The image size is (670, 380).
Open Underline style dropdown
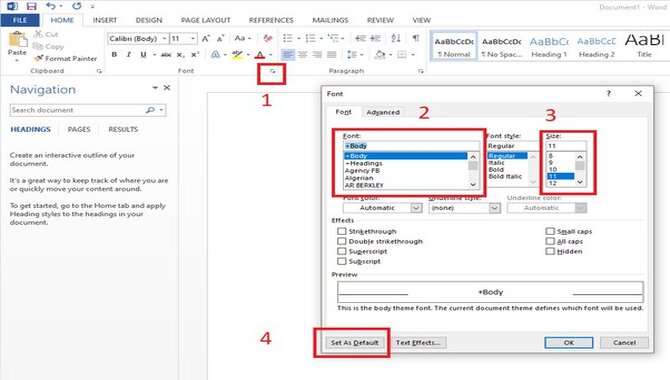pos(494,208)
